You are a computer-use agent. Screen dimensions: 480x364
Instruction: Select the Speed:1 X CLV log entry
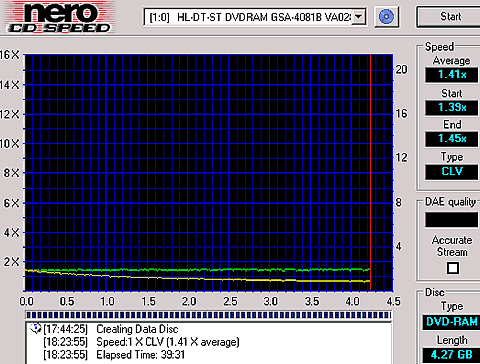[x=141, y=342]
